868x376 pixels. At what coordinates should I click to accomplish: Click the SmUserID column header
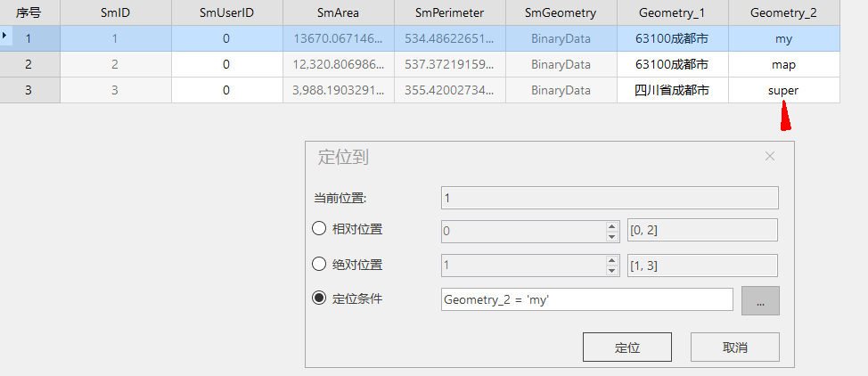(x=227, y=12)
